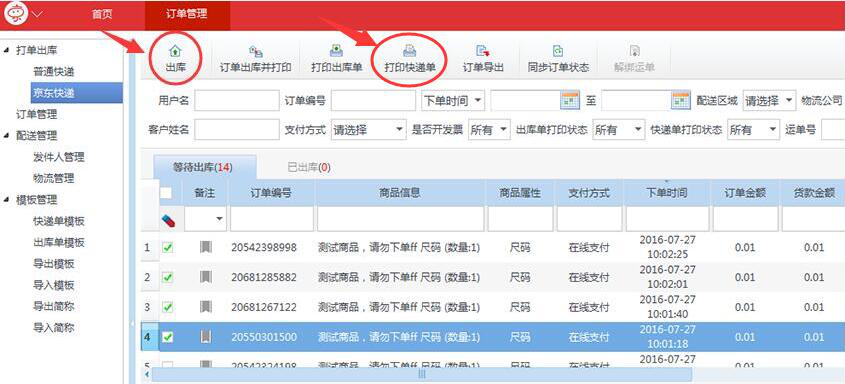This screenshot has height=384, width=845.
Task: Select the 订单管理 top tab
Action: pyautogui.click(x=186, y=15)
